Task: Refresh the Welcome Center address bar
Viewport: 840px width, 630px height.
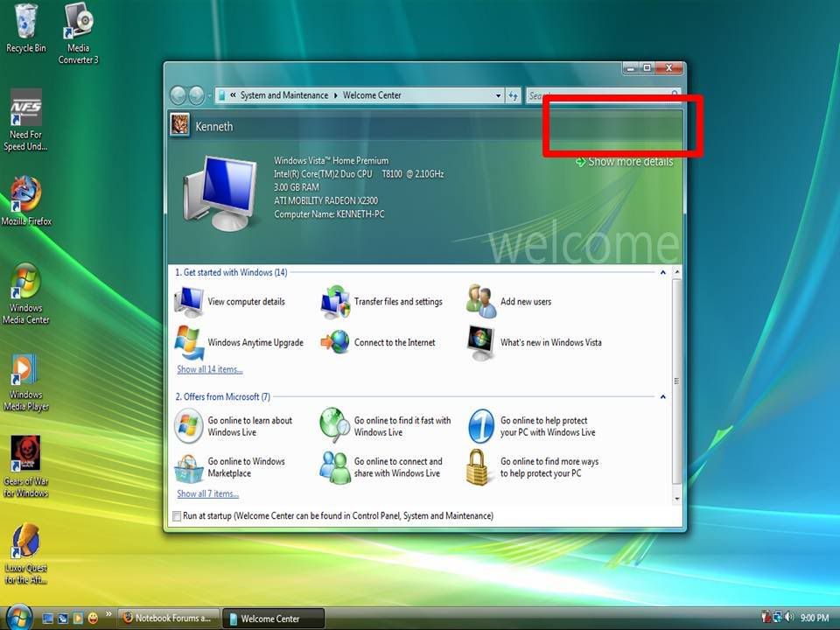Action: (514, 95)
